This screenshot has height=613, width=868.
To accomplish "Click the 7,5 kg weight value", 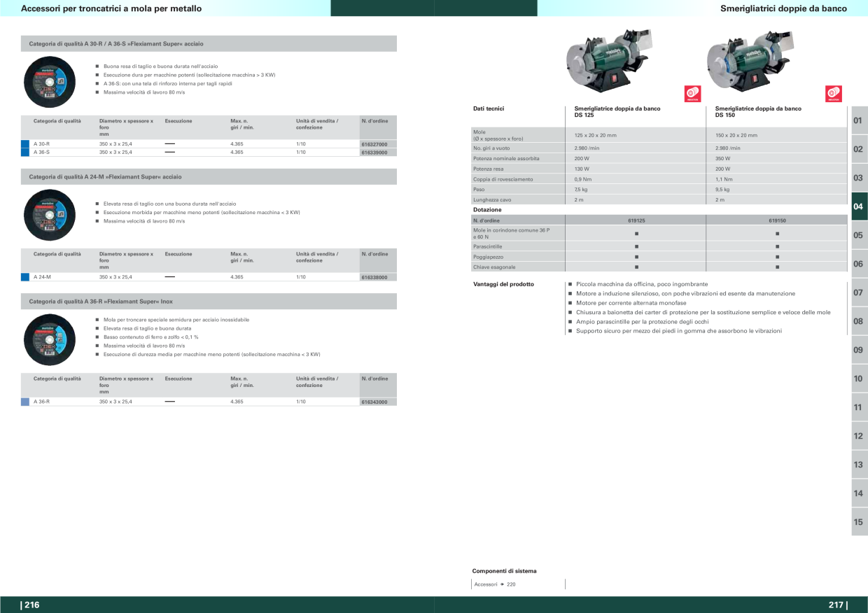I will (581, 189).
